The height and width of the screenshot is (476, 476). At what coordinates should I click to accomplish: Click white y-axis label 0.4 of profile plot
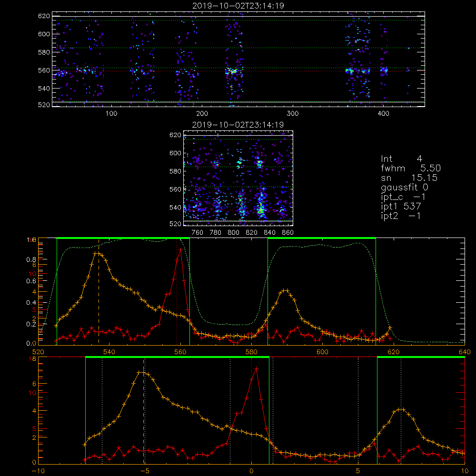(x=31, y=303)
